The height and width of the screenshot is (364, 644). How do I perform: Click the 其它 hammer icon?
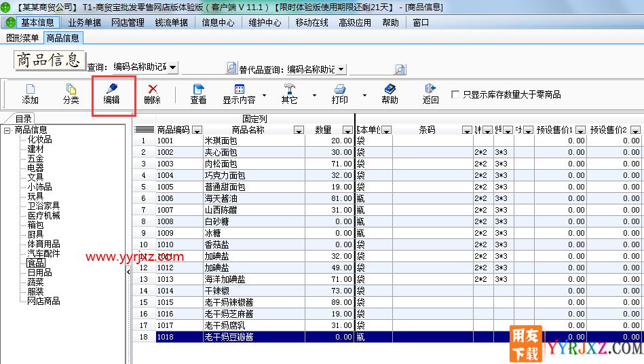[289, 89]
